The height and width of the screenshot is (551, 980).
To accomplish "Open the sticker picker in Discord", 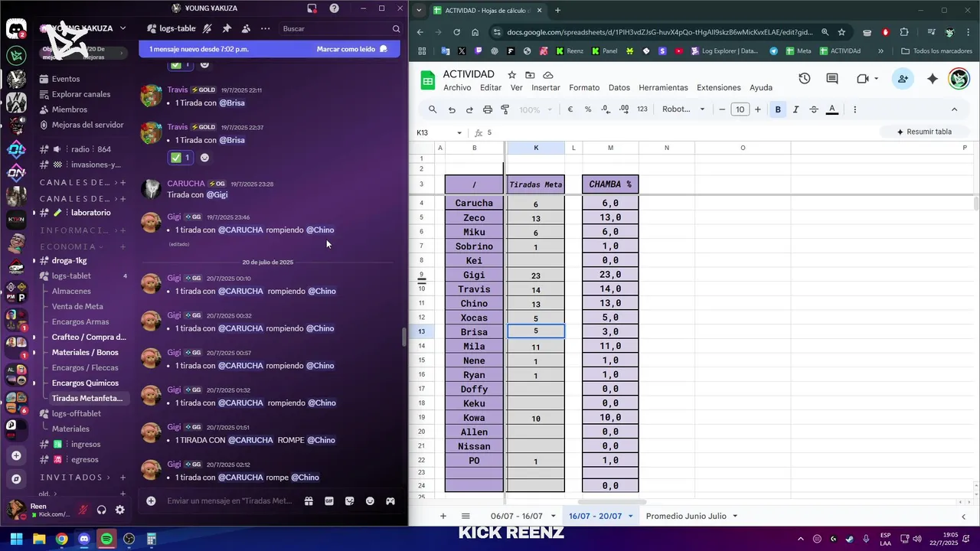I will pos(350,501).
